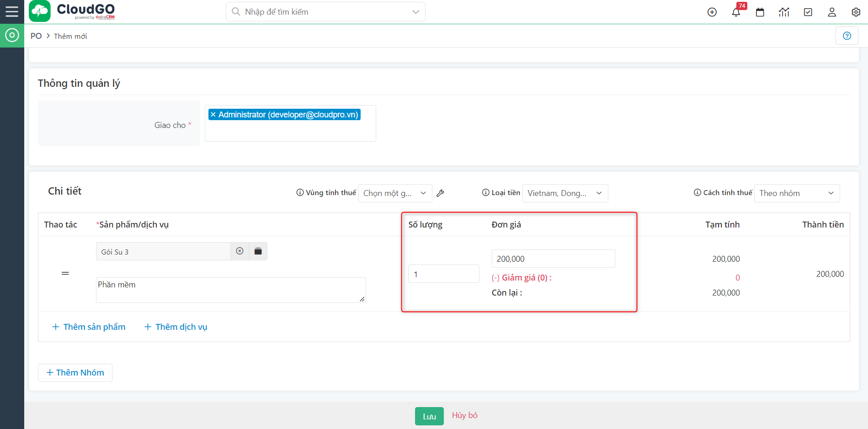Click the tax region wrench icon
The width and height of the screenshot is (868, 429).
440,193
